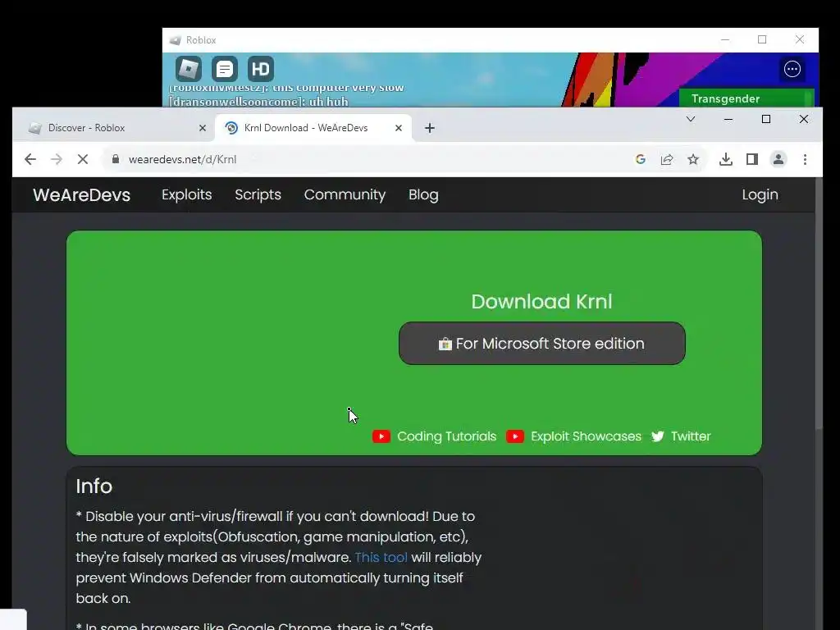840x630 pixels.
Task: Click the Google icon in address bar
Action: pyautogui.click(x=640, y=159)
